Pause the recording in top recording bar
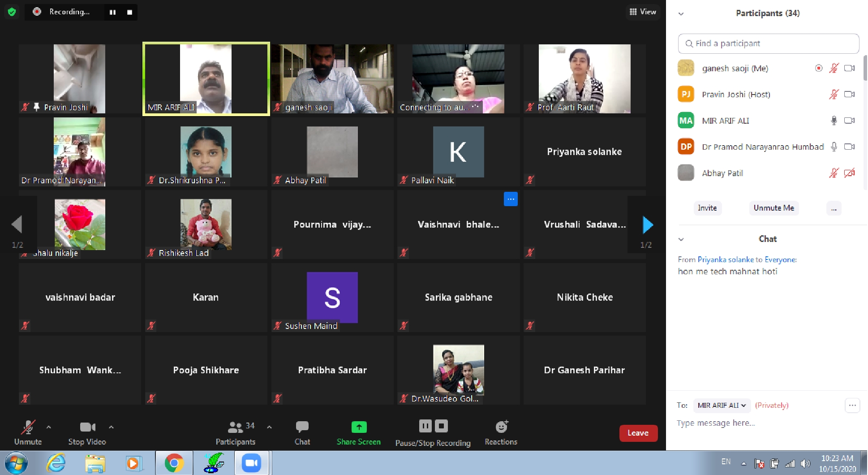Viewport: 868px width, 475px height. [x=113, y=12]
